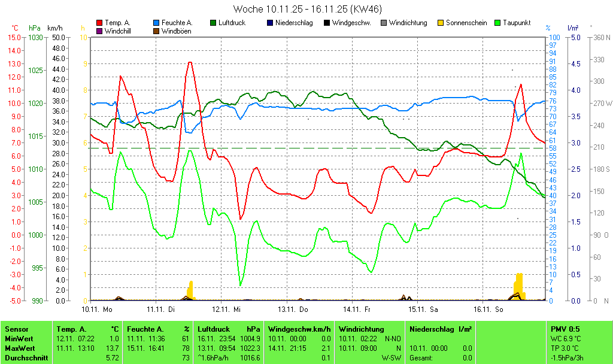Click the Luftdruck hPa column header in the table
Screen dimensions: 613x364
[229, 329]
